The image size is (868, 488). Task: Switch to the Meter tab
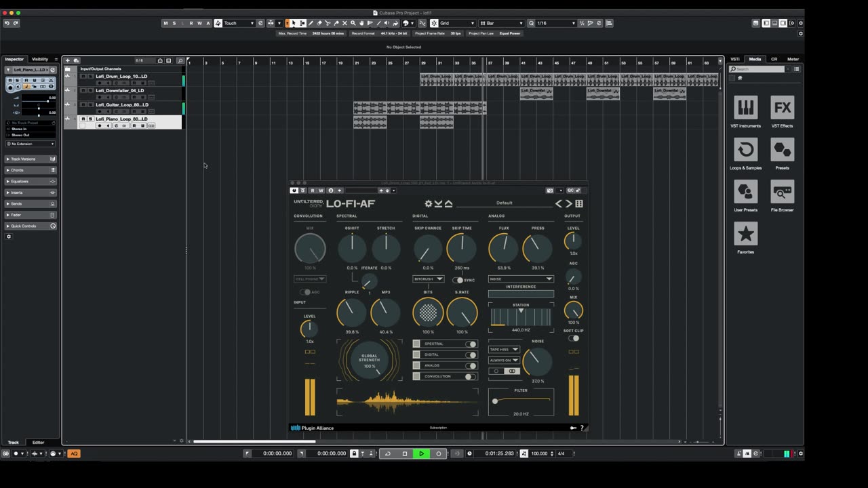coord(793,59)
